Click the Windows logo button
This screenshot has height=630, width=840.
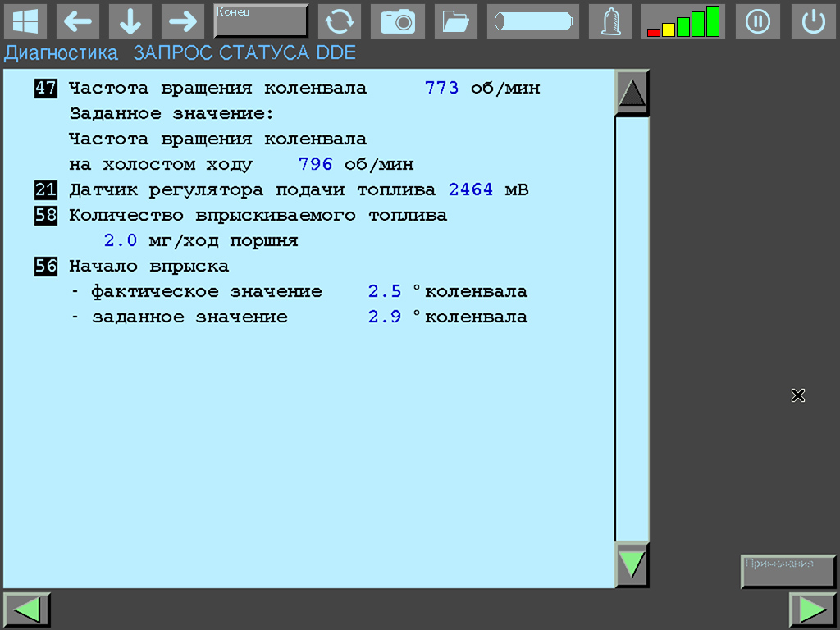click(x=25, y=21)
